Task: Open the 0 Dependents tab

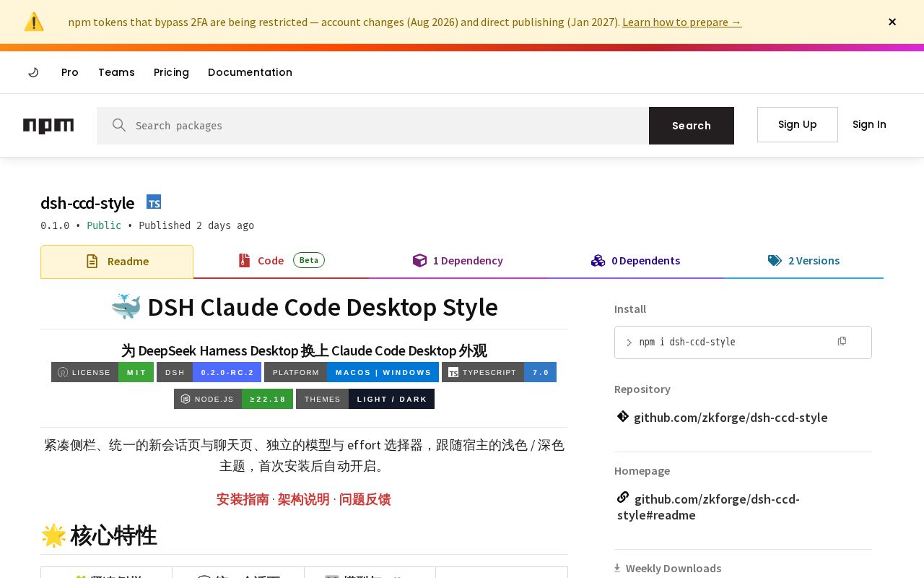Action: coord(635,261)
